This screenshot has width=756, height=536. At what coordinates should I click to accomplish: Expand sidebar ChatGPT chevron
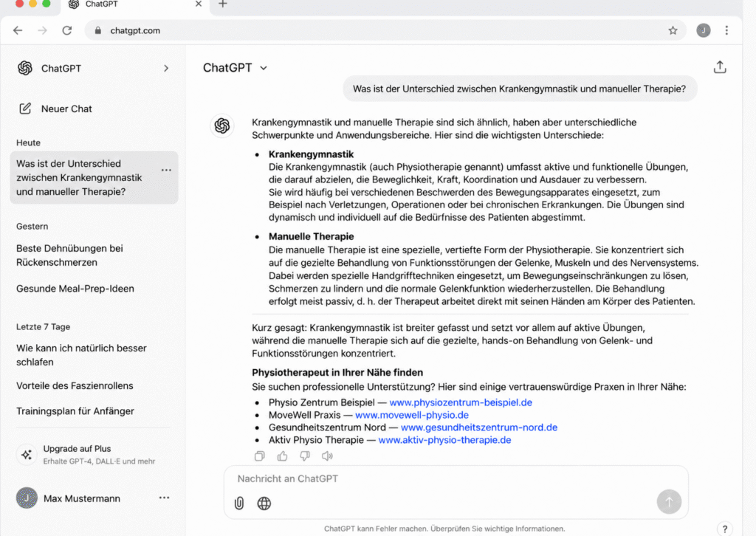(166, 68)
